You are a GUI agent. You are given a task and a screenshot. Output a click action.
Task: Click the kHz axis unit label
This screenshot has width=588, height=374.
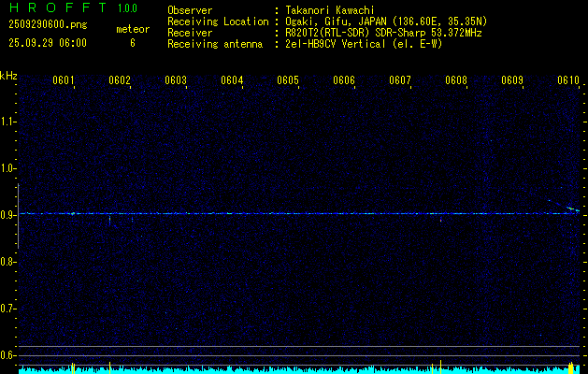pos(8,76)
